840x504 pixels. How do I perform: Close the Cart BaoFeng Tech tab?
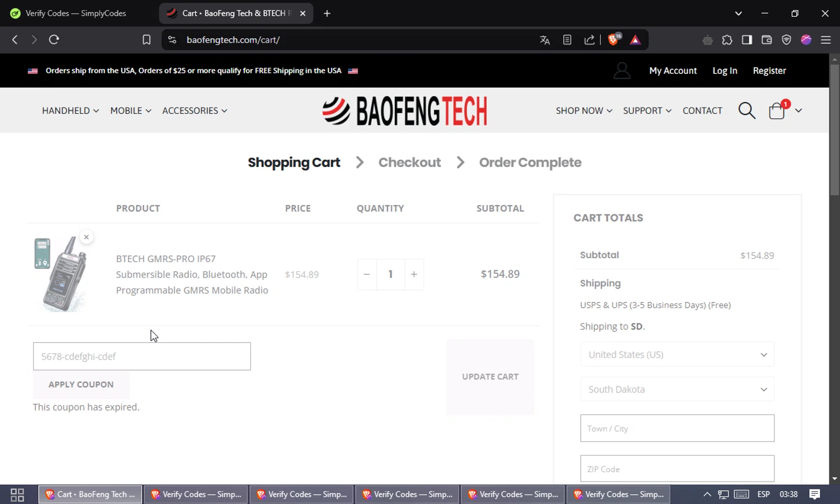point(302,13)
